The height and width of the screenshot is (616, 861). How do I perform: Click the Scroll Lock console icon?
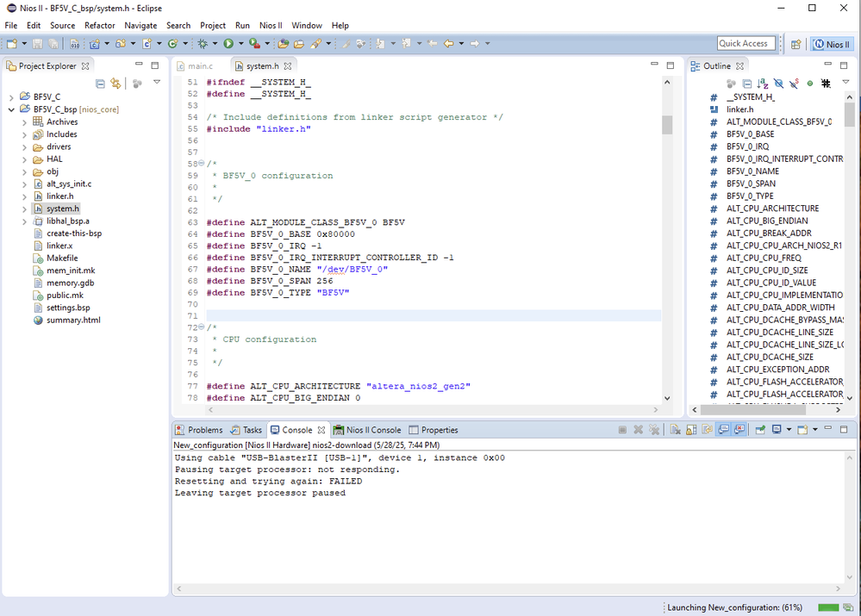coord(690,429)
